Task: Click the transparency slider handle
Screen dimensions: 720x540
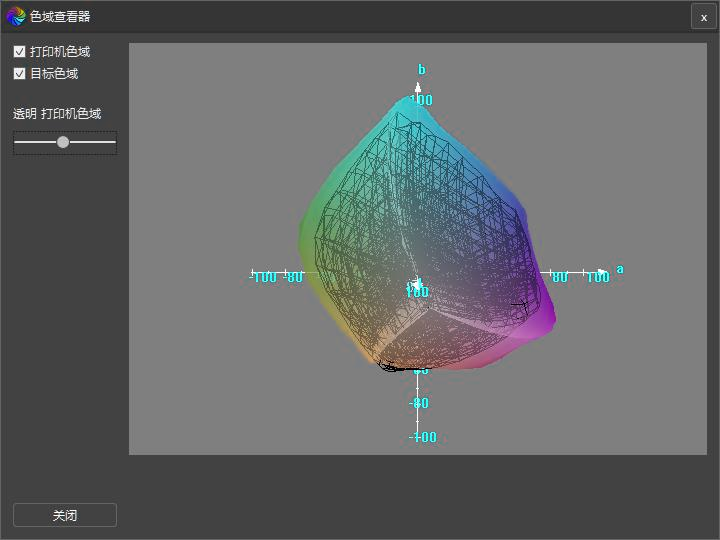Action: point(63,142)
